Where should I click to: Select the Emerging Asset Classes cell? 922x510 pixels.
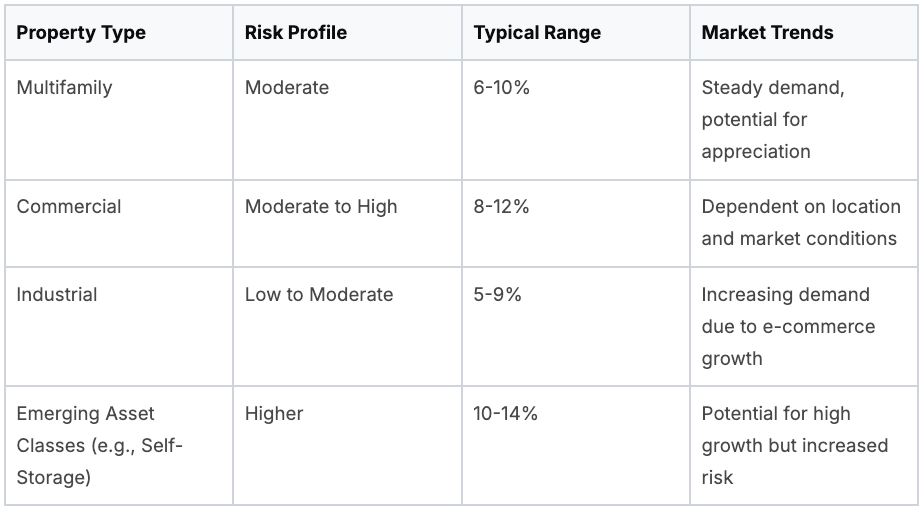point(99,445)
